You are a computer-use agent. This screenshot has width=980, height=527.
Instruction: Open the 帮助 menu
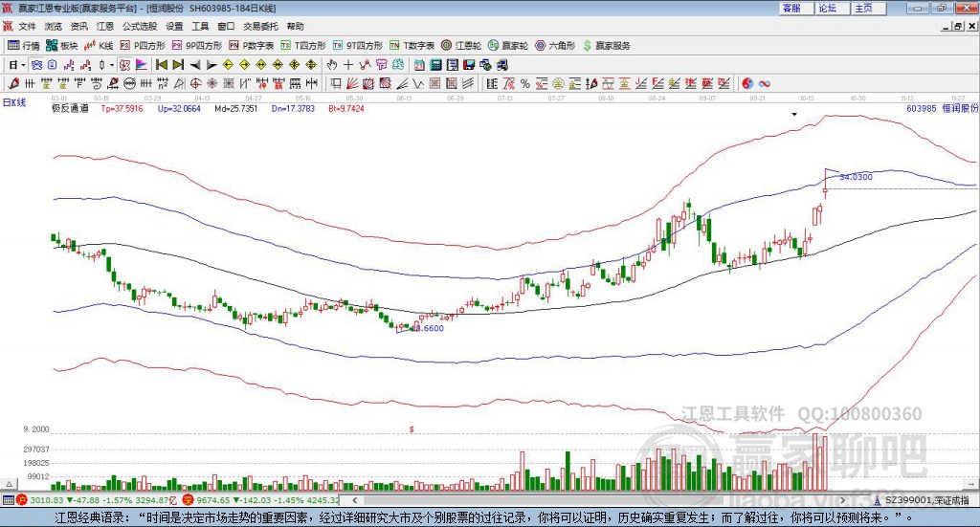(x=295, y=26)
